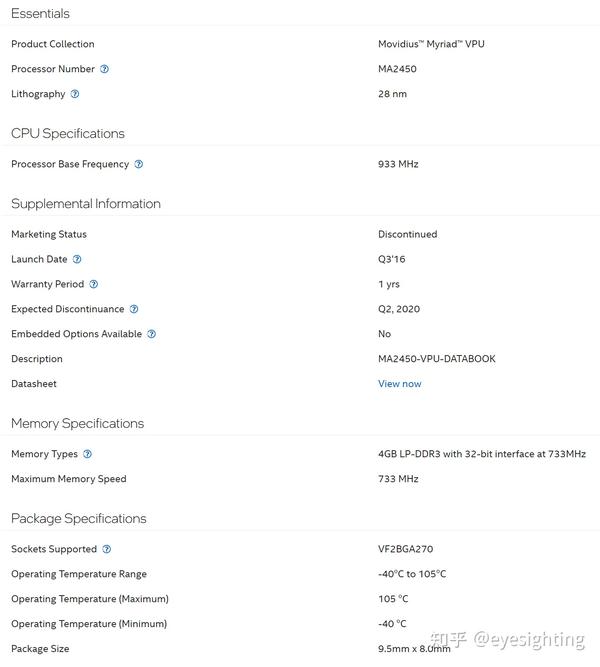The image size is (600, 667).
Task: Click the Memory Specifications heading
Action: (x=77, y=424)
